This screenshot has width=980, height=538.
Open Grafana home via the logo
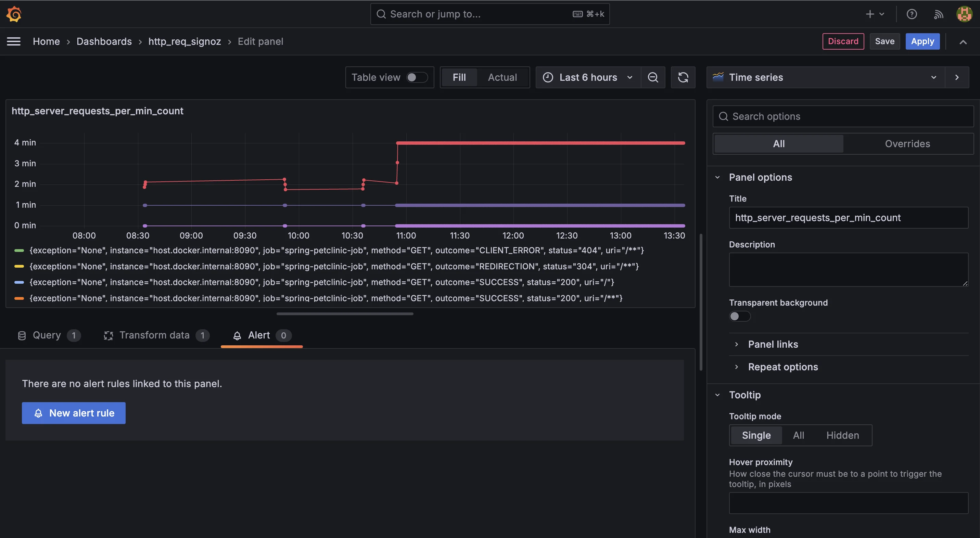[14, 14]
